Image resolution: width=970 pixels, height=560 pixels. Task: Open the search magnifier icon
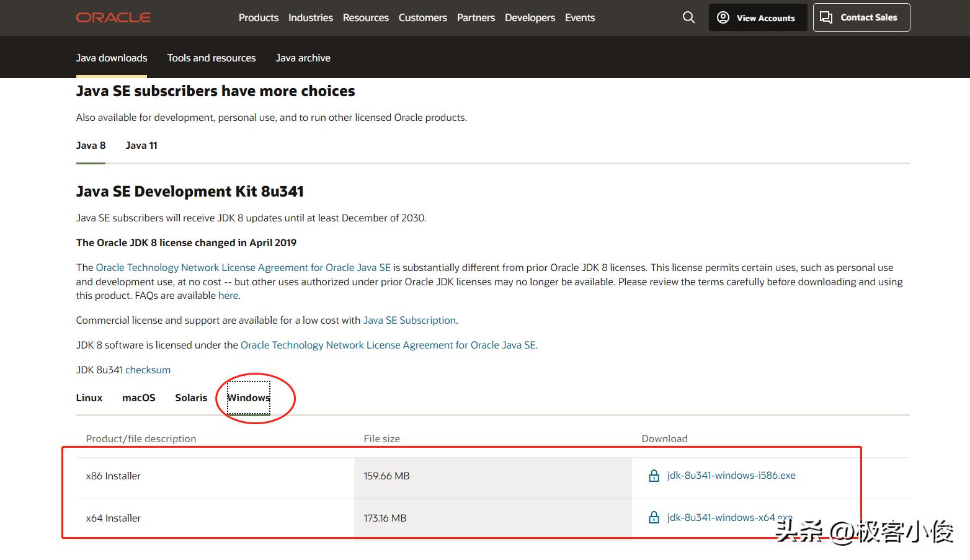point(688,17)
